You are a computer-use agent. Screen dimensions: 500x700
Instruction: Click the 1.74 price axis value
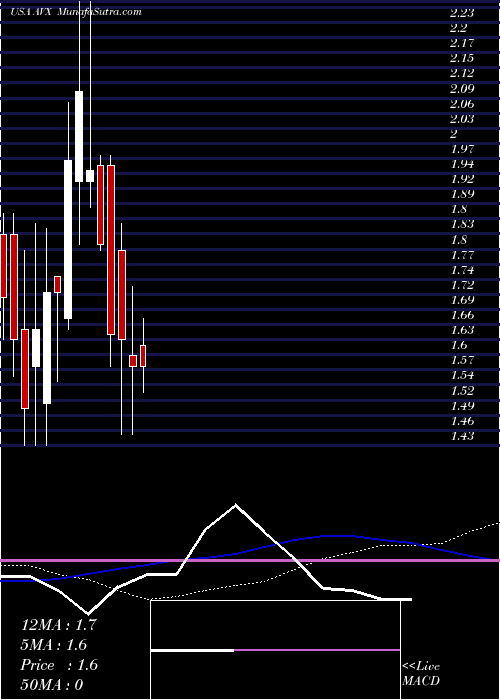coord(462,270)
